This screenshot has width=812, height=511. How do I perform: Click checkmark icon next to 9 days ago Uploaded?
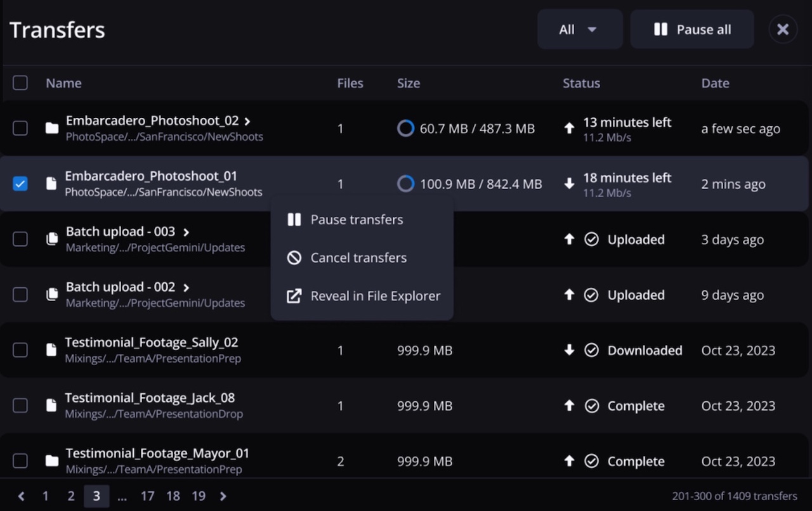591,295
